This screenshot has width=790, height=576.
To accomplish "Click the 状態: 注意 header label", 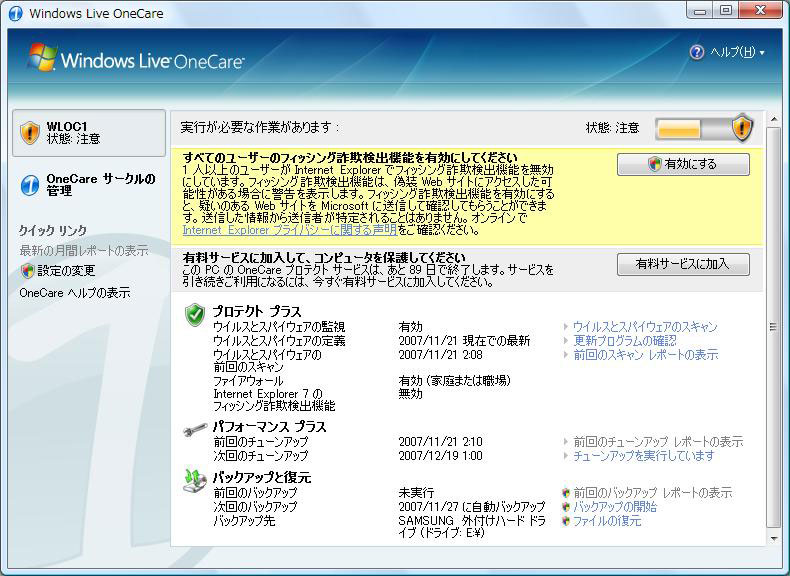I will (612, 128).
